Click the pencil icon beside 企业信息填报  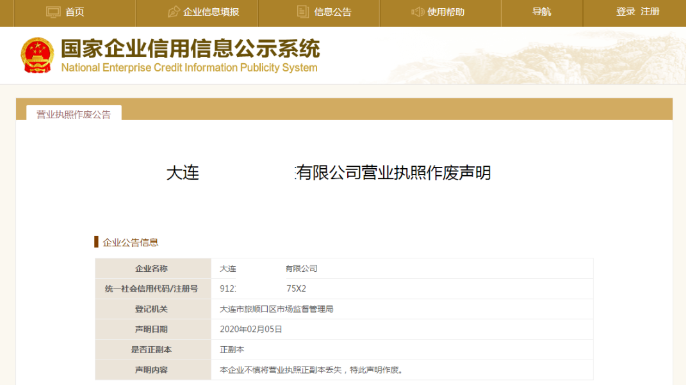tap(174, 12)
